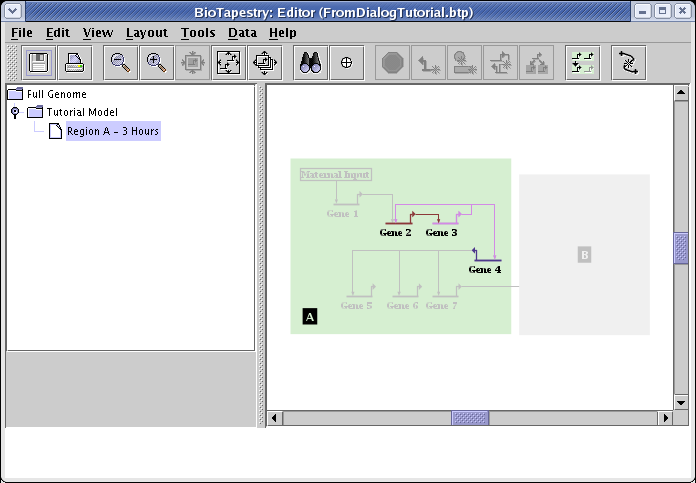Select the Full Genome tree item
The height and width of the screenshot is (483, 696).
pyautogui.click(x=56, y=94)
